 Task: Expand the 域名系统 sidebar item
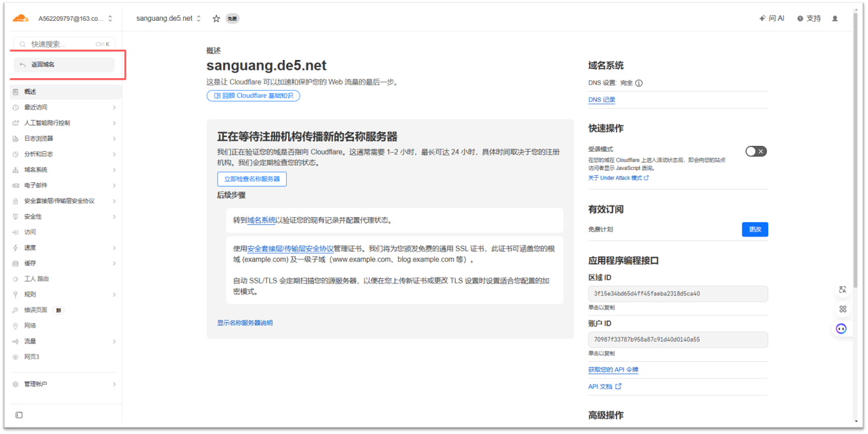click(65, 169)
